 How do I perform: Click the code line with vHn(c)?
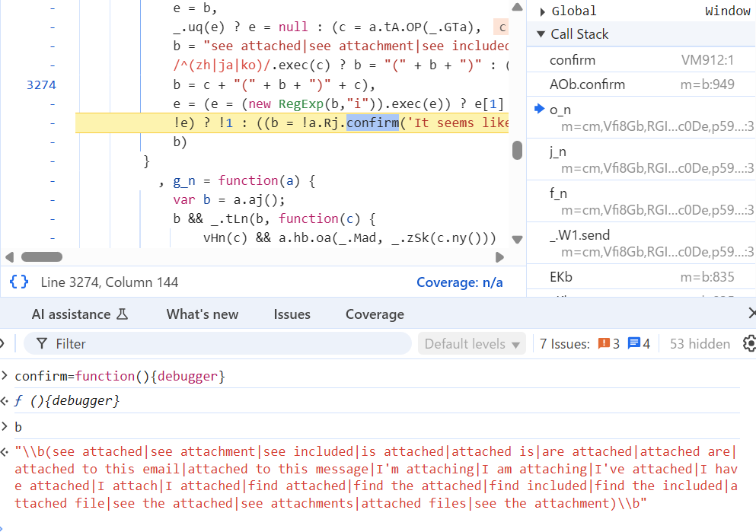point(349,238)
